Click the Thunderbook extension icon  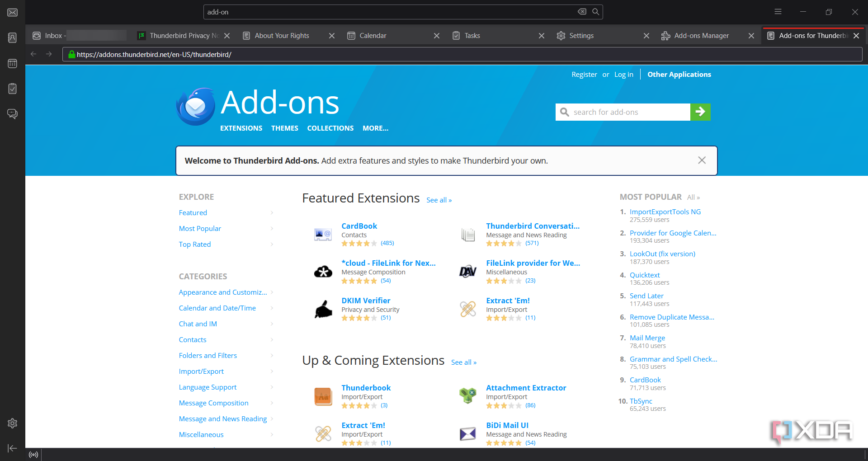[x=323, y=396]
